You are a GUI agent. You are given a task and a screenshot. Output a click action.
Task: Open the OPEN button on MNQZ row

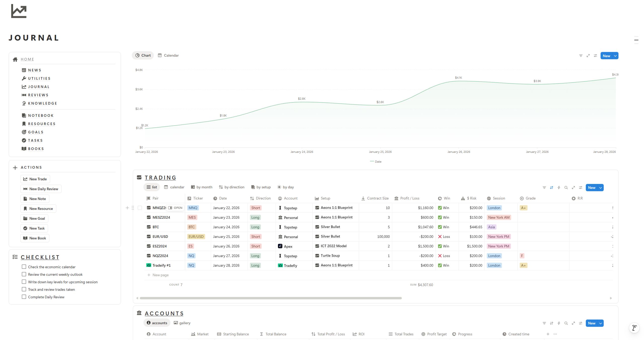[175, 208]
